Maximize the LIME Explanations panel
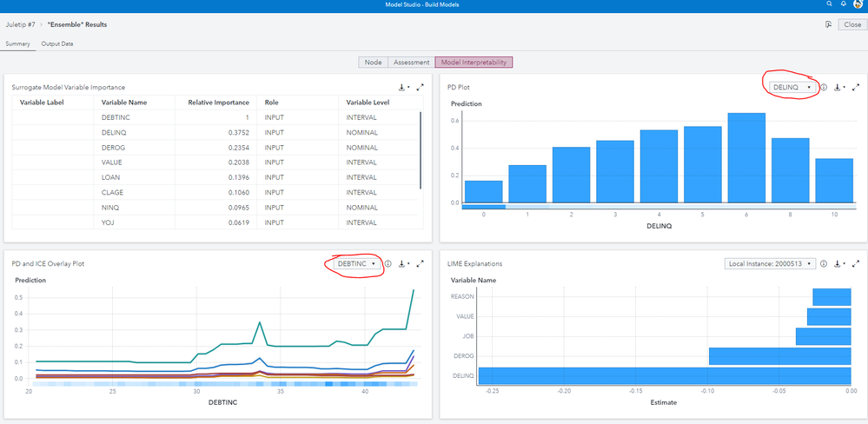 tap(856, 263)
